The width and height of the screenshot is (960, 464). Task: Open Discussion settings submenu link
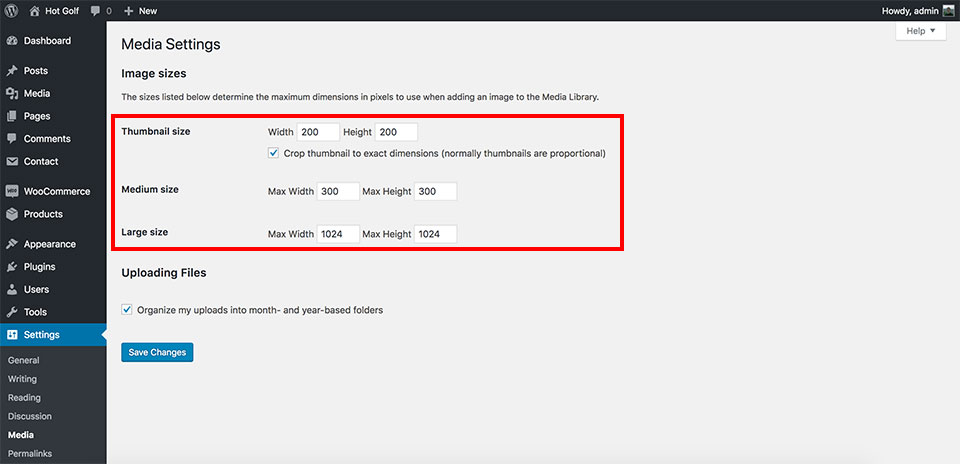pyautogui.click(x=29, y=416)
